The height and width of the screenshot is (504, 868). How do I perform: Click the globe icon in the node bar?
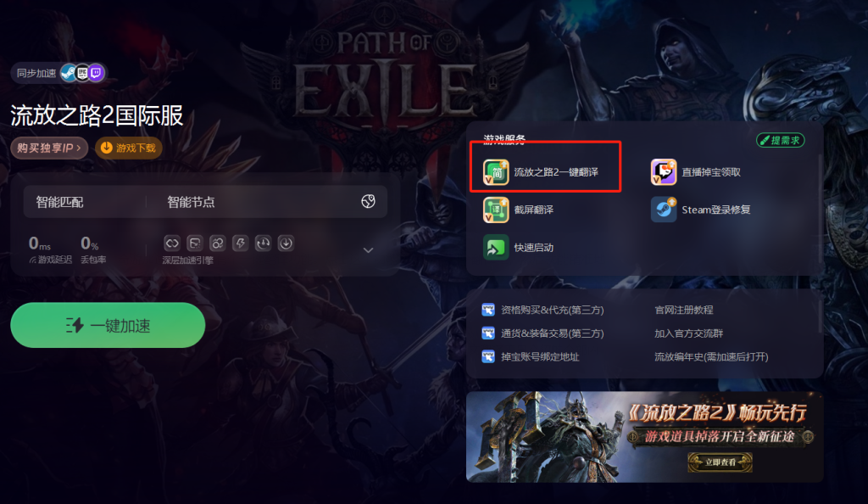(368, 202)
